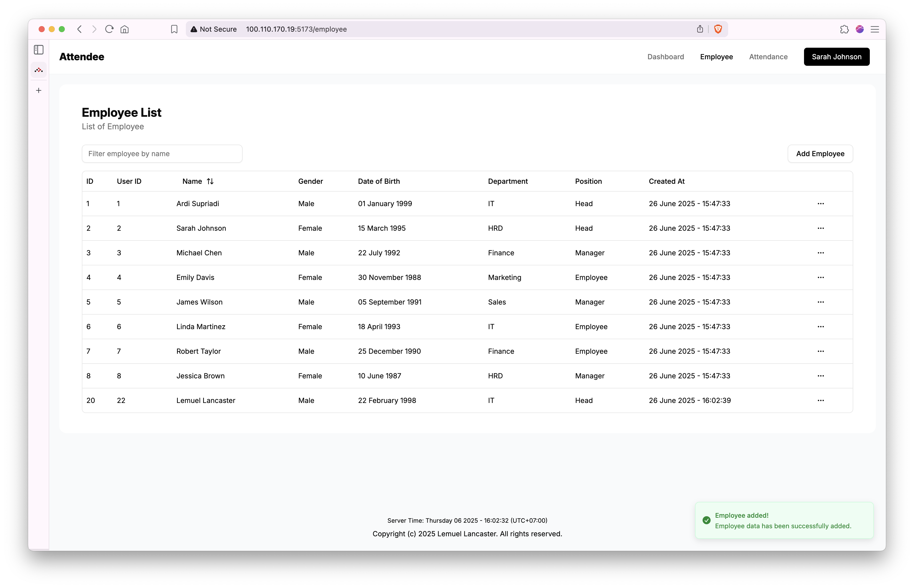Toggle the sidebar panel icon

(39, 50)
